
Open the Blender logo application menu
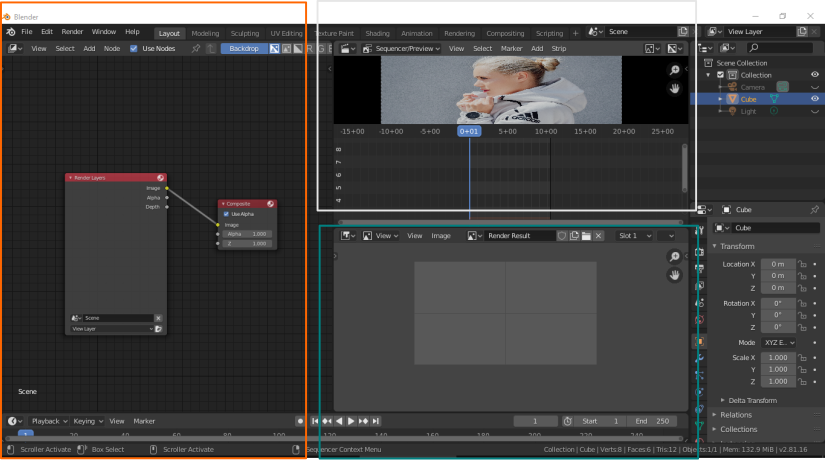point(11,32)
